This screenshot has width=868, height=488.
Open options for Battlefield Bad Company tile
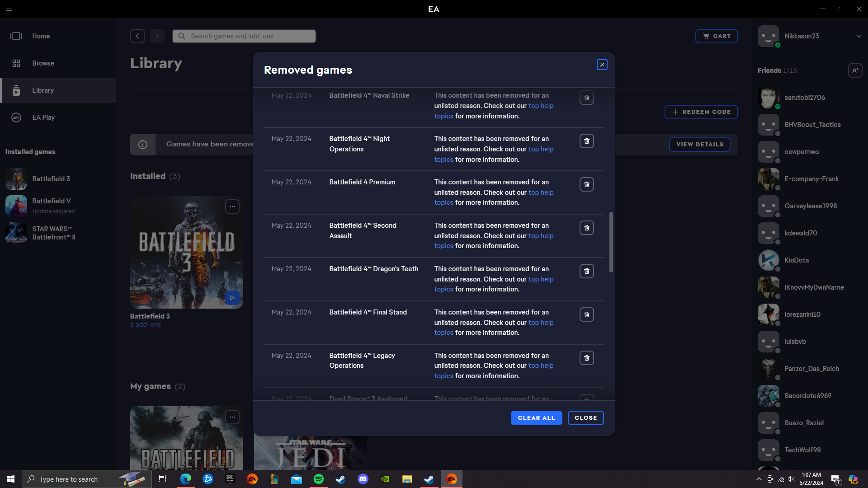(x=232, y=417)
